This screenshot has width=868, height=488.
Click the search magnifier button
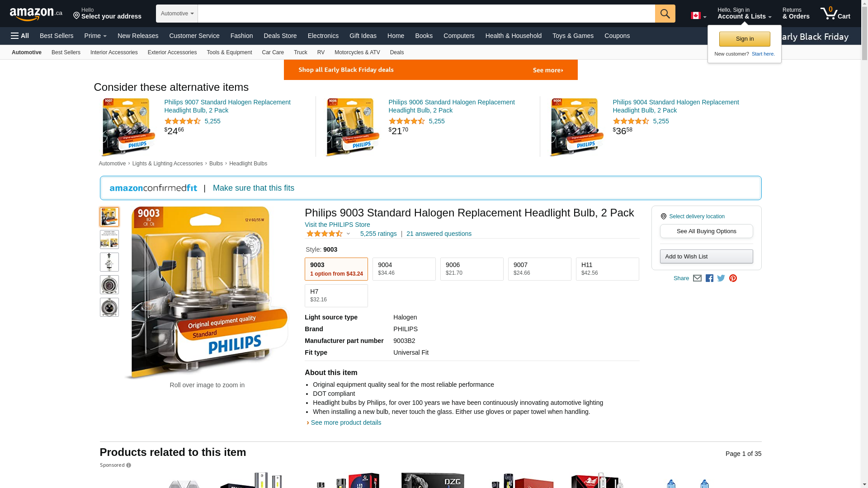[665, 14]
